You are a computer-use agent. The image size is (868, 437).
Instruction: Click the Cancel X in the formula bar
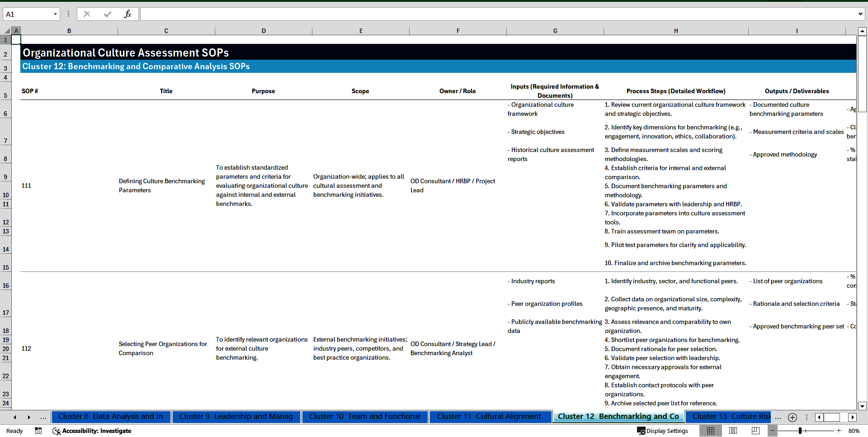[x=87, y=14]
